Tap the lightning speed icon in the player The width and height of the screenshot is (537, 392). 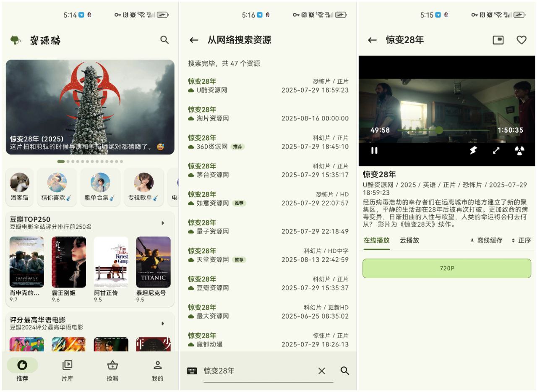click(473, 150)
